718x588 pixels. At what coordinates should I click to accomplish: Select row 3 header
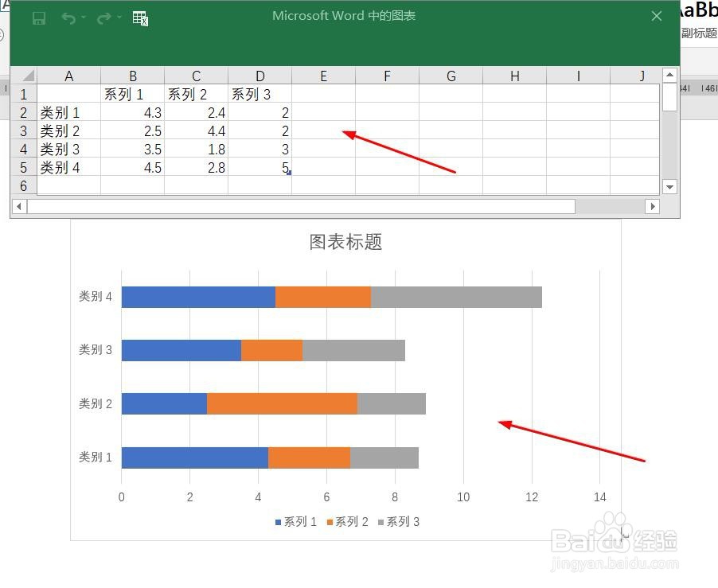[23, 130]
